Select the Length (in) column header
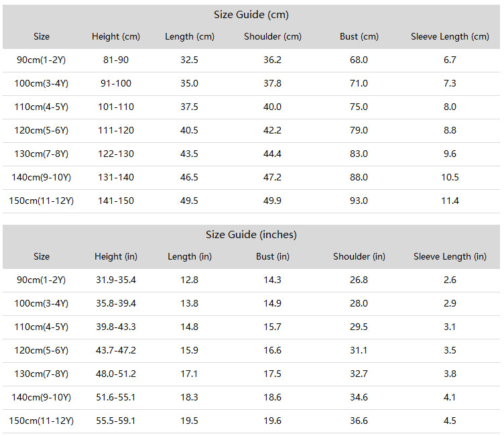The width and height of the screenshot is (504, 436). pyautogui.click(x=189, y=256)
